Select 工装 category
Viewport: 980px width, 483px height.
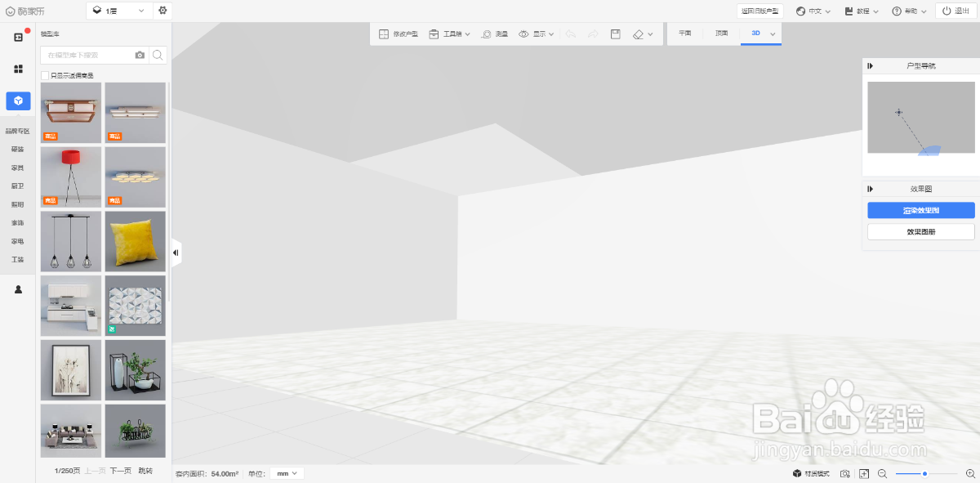(18, 259)
